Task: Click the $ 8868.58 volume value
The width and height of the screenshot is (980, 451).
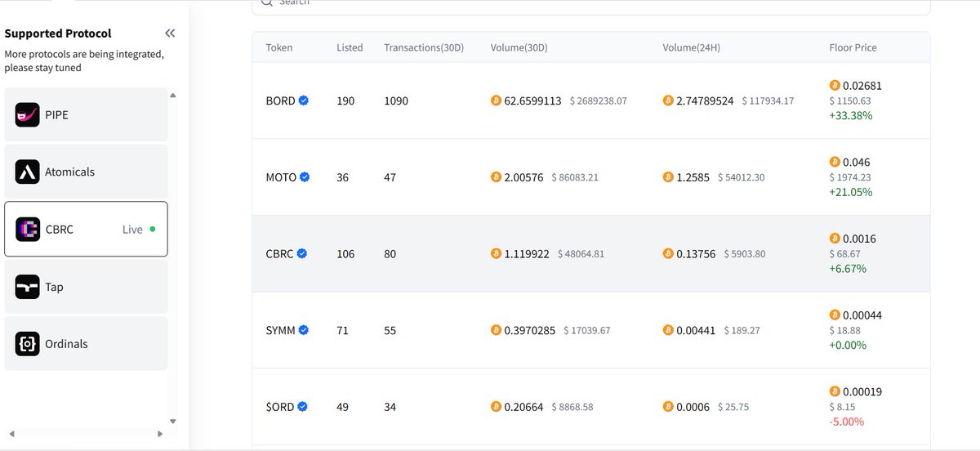Action: click(572, 406)
